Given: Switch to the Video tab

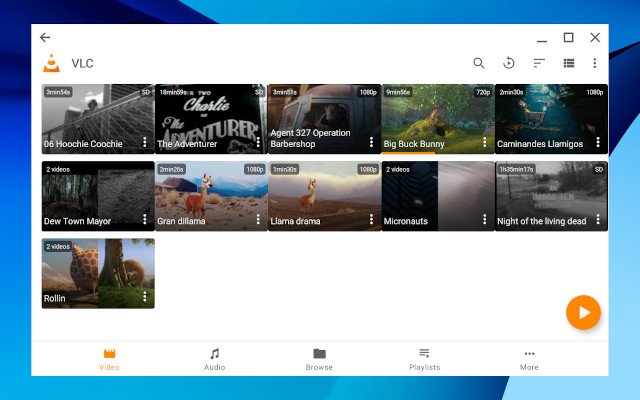Looking at the screenshot, I should (109, 360).
